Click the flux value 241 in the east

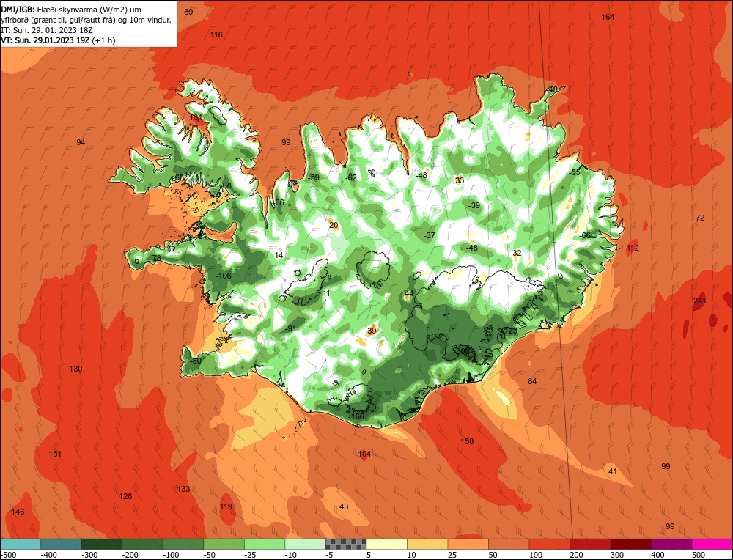tap(700, 301)
